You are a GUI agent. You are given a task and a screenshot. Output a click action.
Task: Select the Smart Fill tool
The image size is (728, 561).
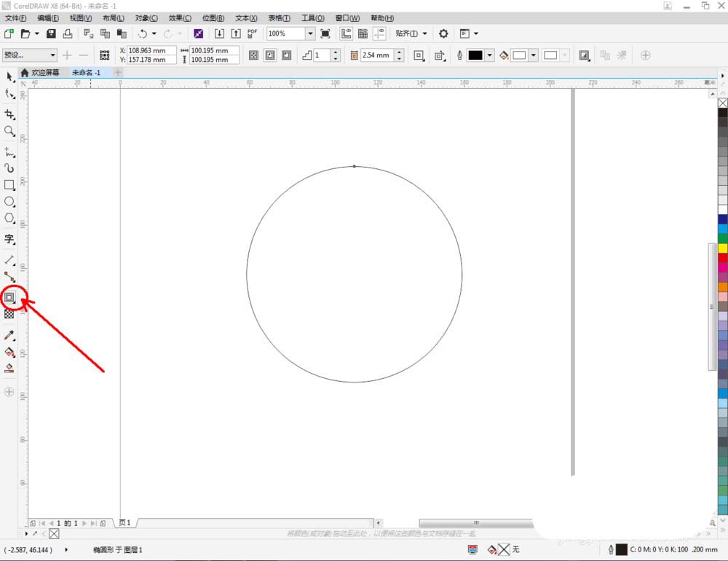(9, 369)
